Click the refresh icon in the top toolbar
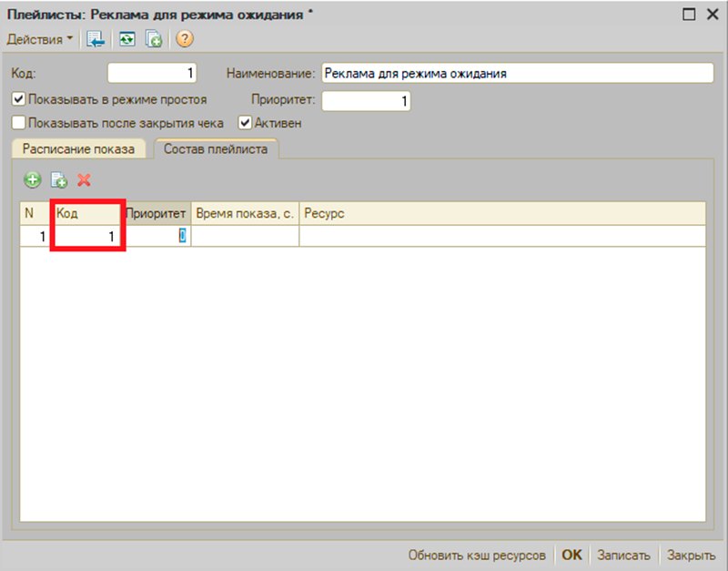Screen dimensions: 728x571 pyautogui.click(x=126, y=39)
